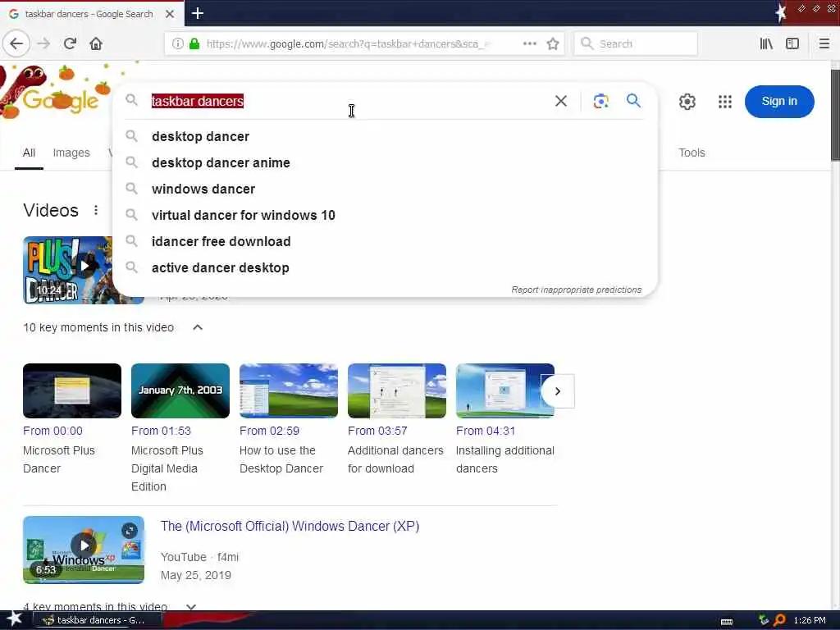840x630 pixels.
Task: Jump to key moment From 04:31
Action: 486,431
